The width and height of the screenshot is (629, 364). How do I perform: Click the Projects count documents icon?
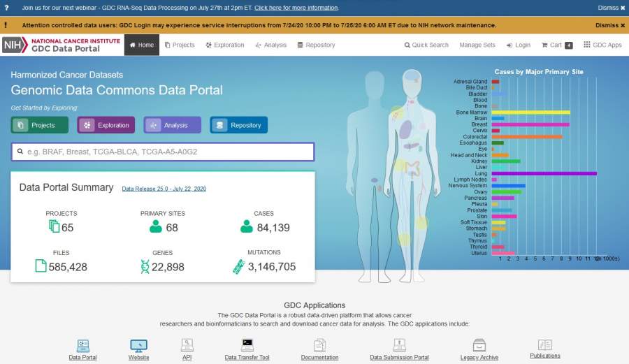click(x=54, y=226)
